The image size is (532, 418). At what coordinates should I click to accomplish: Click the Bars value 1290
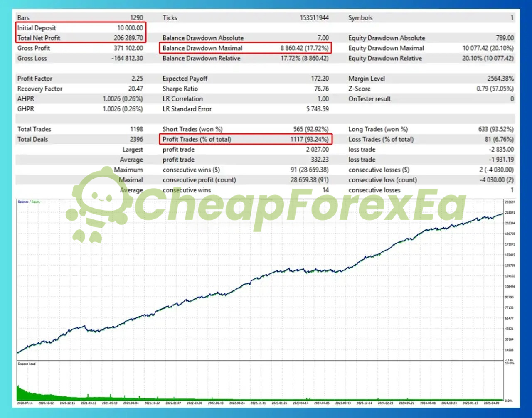136,18
